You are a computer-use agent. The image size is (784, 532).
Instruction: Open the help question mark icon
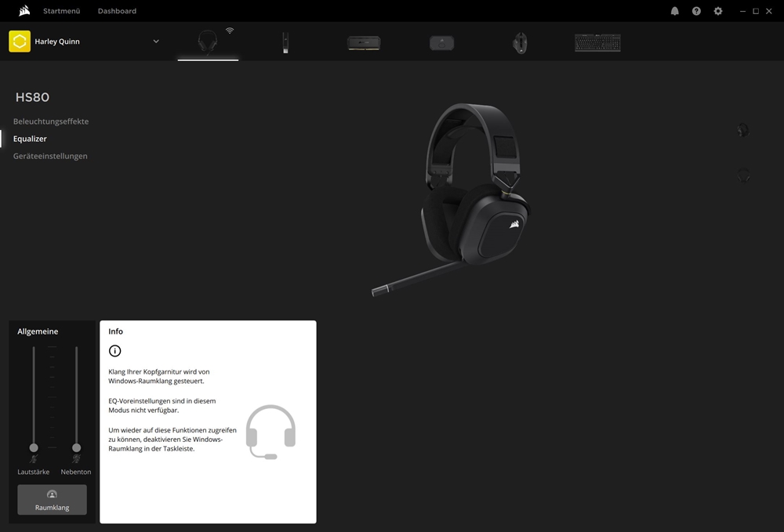(696, 11)
